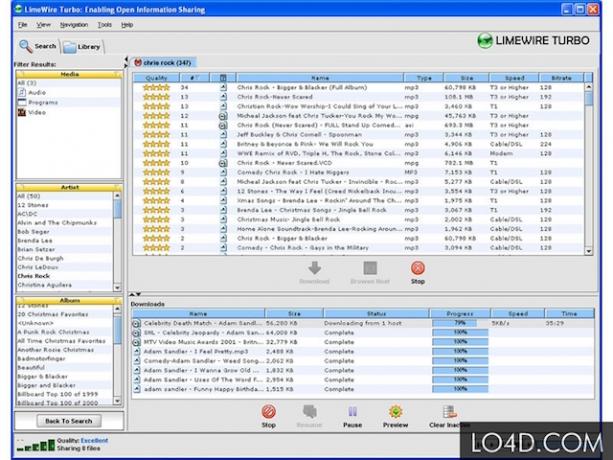Click the Browse Host icon

370,268
